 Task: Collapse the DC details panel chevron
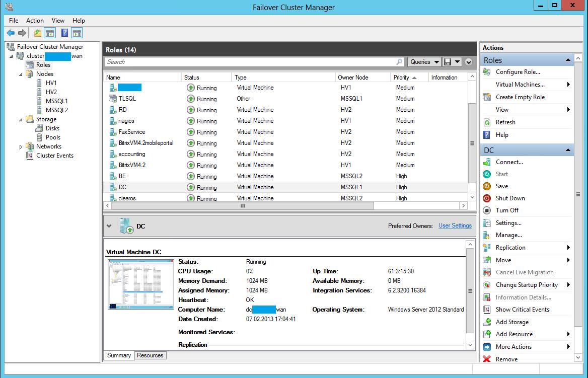point(109,226)
